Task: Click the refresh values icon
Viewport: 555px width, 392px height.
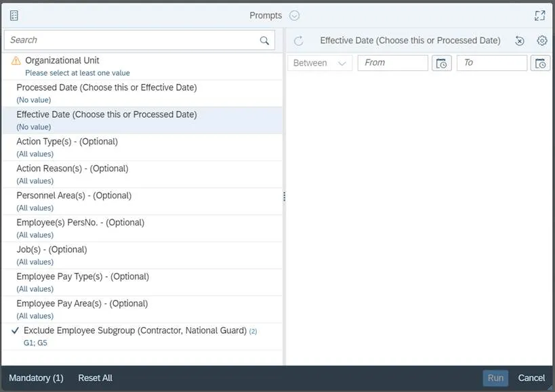Action: 298,41
